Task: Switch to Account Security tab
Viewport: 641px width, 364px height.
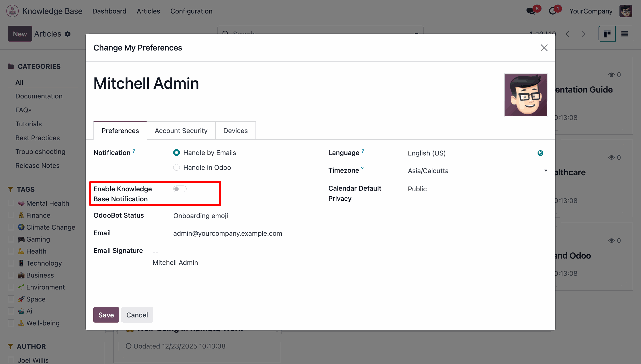Action: (x=181, y=131)
